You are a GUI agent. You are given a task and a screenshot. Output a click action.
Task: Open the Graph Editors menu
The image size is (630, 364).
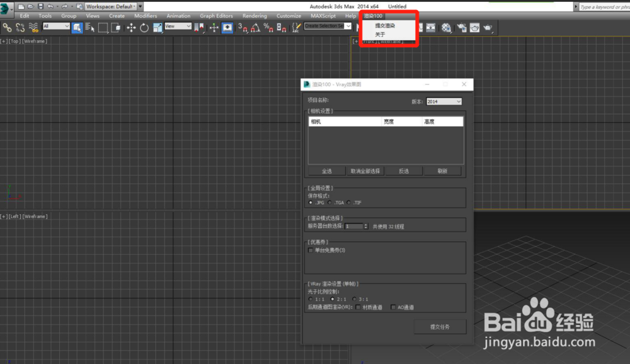pos(216,16)
